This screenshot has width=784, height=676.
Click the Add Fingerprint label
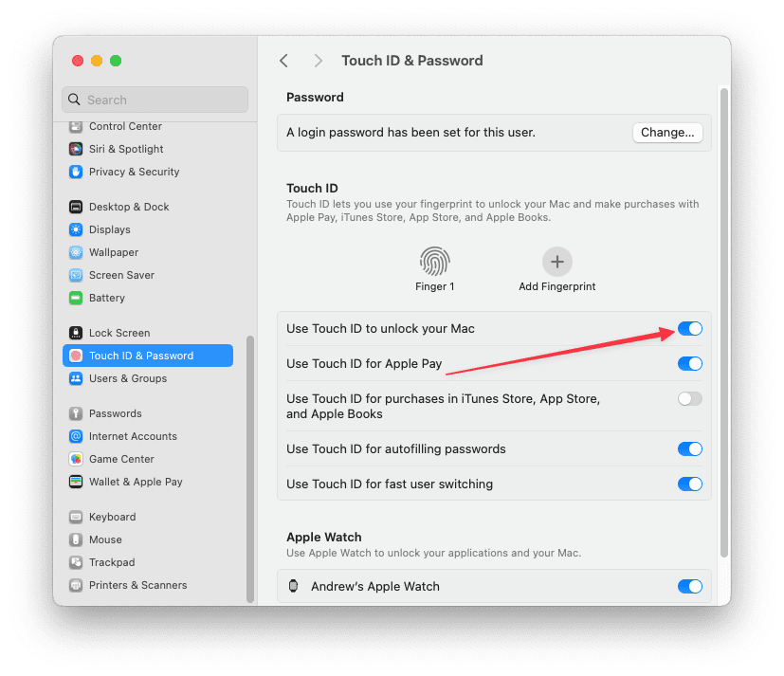point(557,286)
